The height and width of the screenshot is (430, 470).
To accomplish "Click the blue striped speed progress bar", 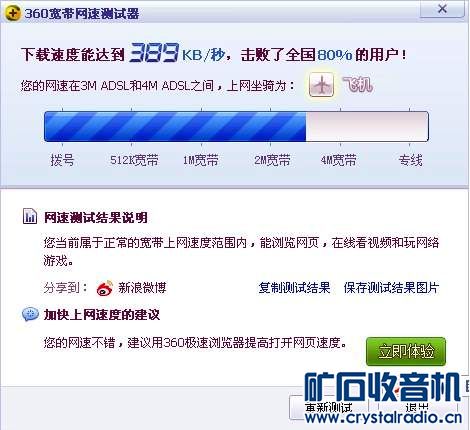I will [x=175, y=126].
